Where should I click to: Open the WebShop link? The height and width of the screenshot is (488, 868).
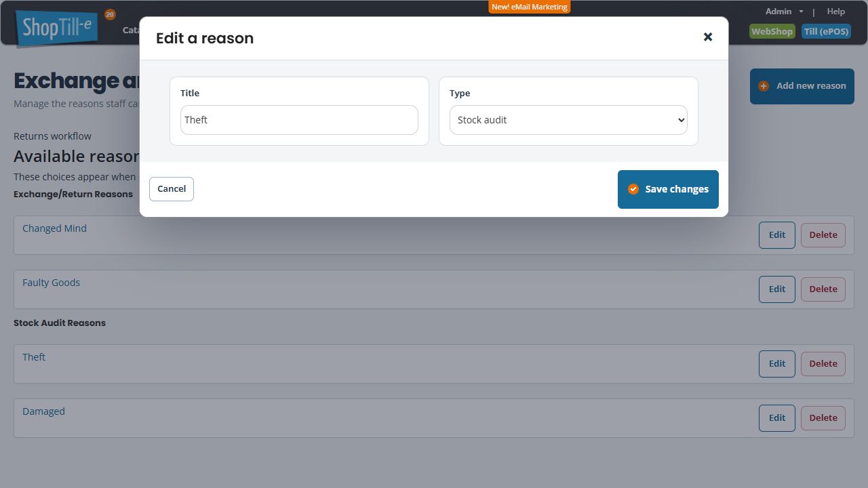point(772,31)
